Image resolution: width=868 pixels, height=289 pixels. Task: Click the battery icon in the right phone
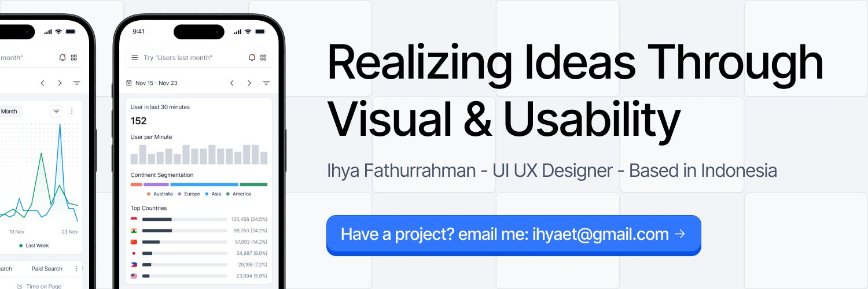coord(261,31)
